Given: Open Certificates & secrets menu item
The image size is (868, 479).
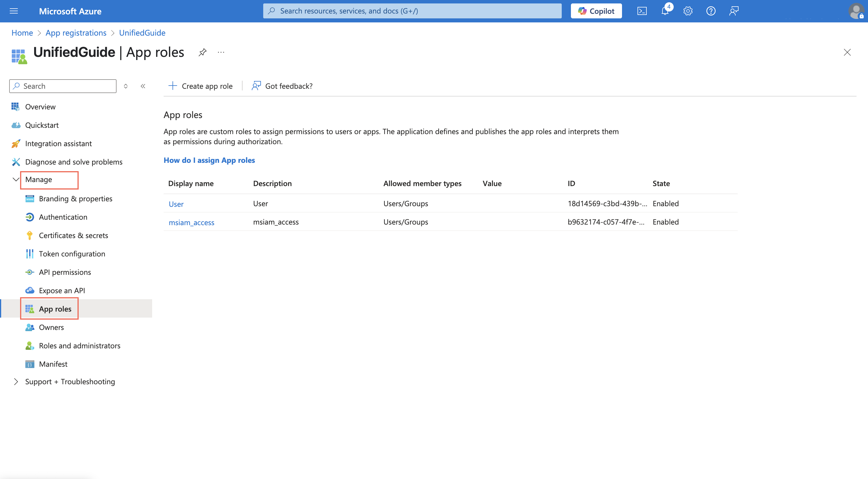Looking at the screenshot, I should 73,235.
